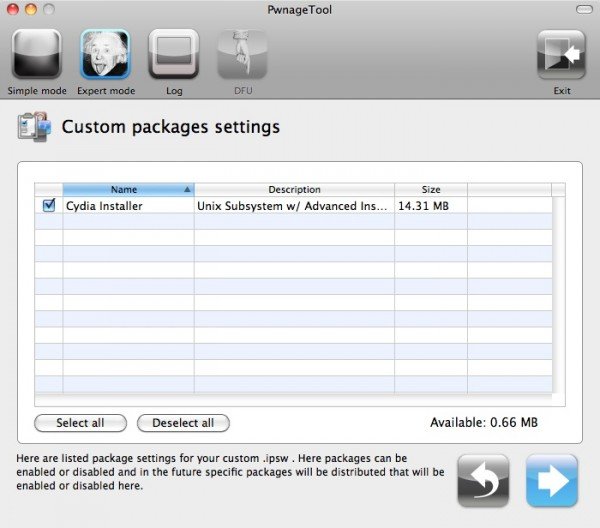Select the Expert mode Einstein icon
The width and height of the screenshot is (600, 528).
coord(105,54)
